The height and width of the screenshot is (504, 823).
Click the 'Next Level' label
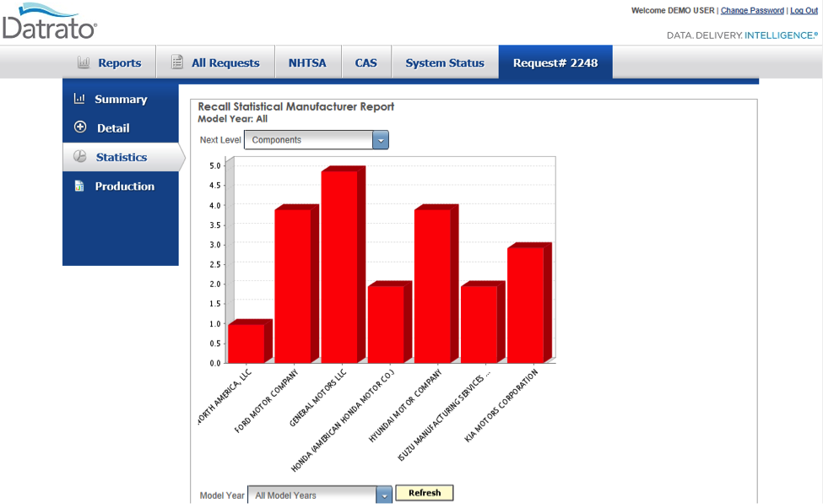(220, 140)
